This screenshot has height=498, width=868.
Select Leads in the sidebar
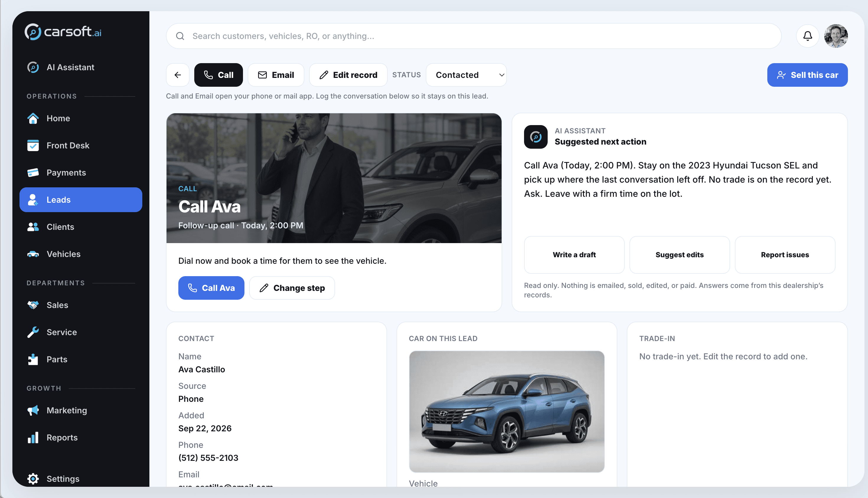click(x=81, y=200)
